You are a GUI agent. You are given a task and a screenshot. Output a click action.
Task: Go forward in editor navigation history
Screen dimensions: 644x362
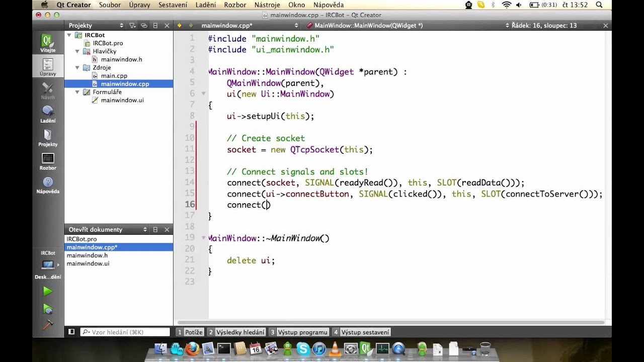pyautogui.click(x=191, y=25)
